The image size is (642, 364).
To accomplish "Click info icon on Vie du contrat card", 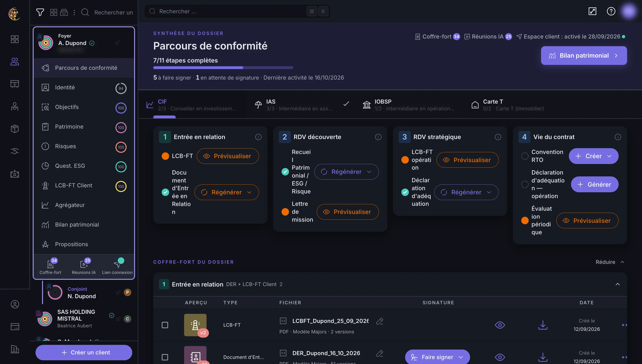I will click(x=618, y=137).
